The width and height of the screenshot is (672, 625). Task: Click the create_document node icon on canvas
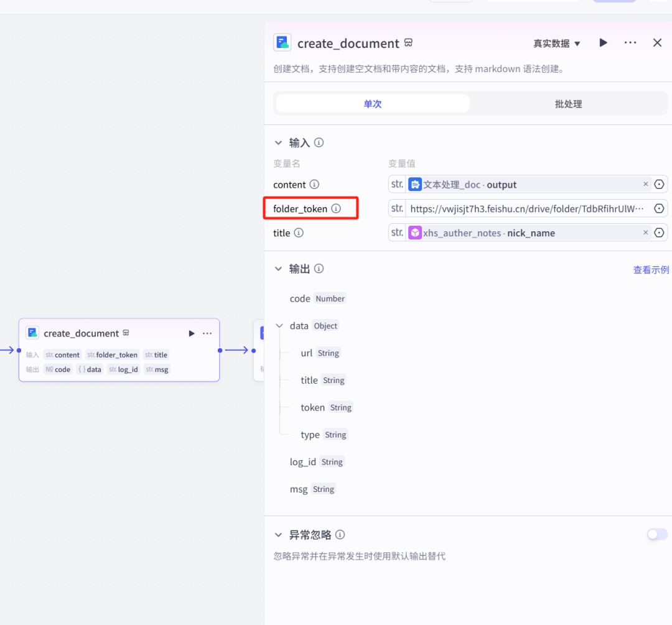click(x=32, y=333)
